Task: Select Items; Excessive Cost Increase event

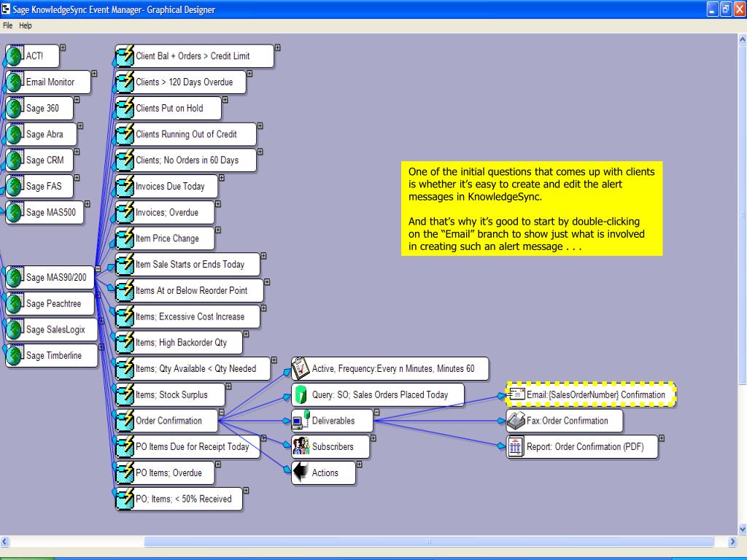Action: click(x=187, y=316)
